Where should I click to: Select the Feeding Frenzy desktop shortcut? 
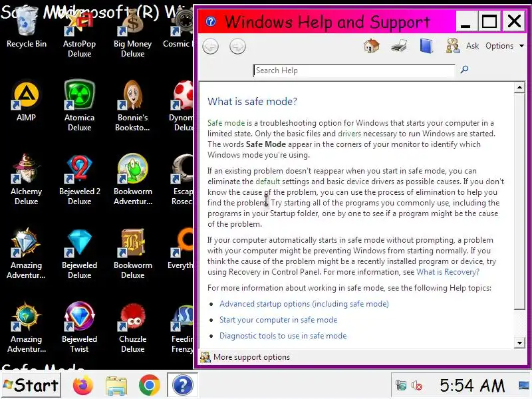182,327
